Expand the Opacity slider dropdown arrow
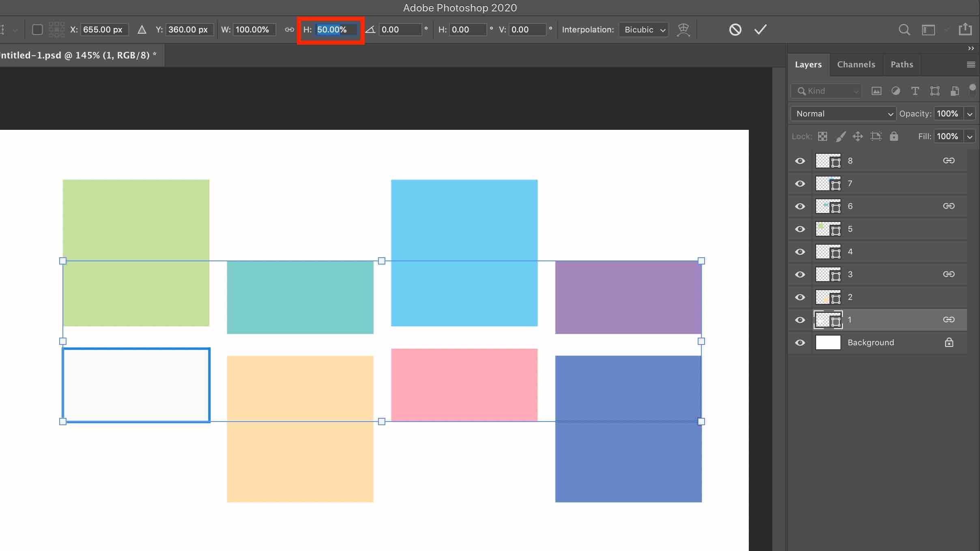 tap(970, 114)
